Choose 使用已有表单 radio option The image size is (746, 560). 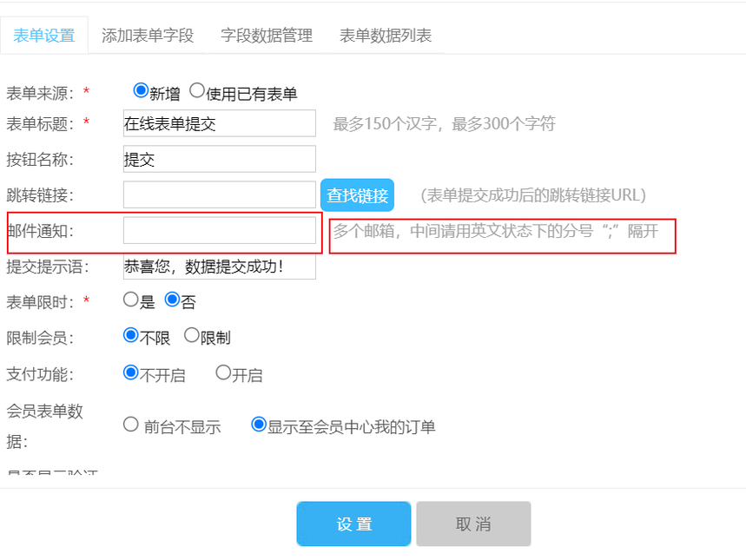pyautogui.click(x=197, y=90)
